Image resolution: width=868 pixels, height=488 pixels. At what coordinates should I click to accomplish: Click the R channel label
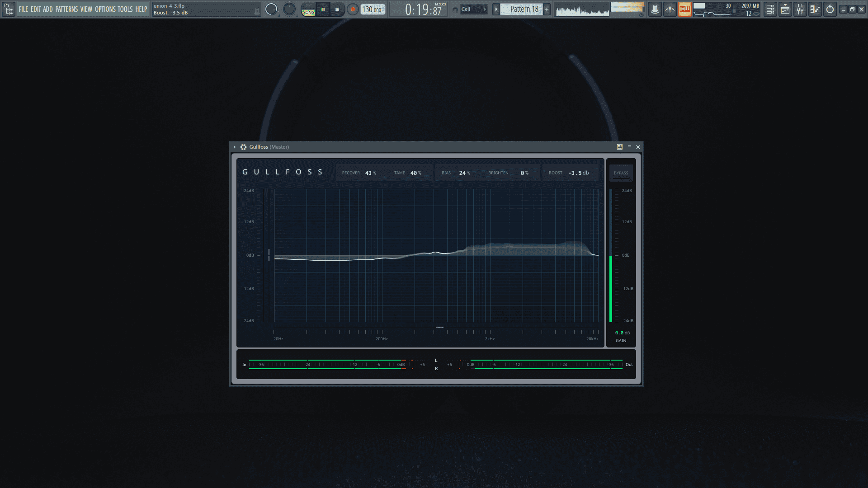click(x=436, y=369)
